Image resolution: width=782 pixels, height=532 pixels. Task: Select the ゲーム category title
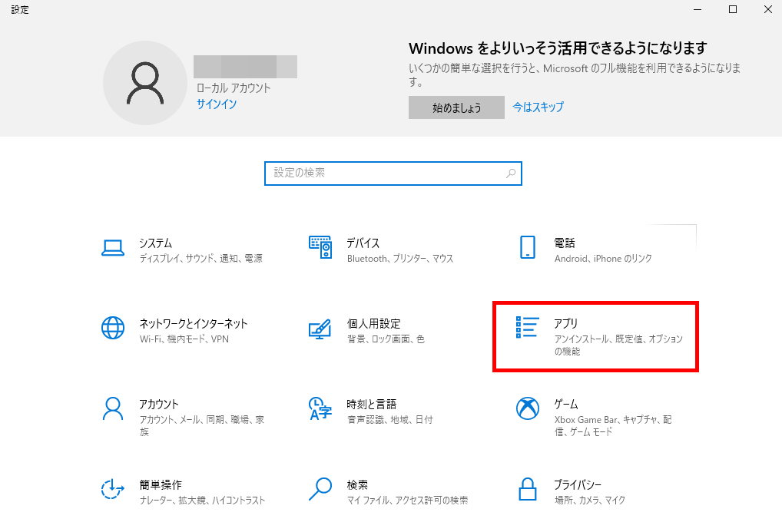click(566, 405)
